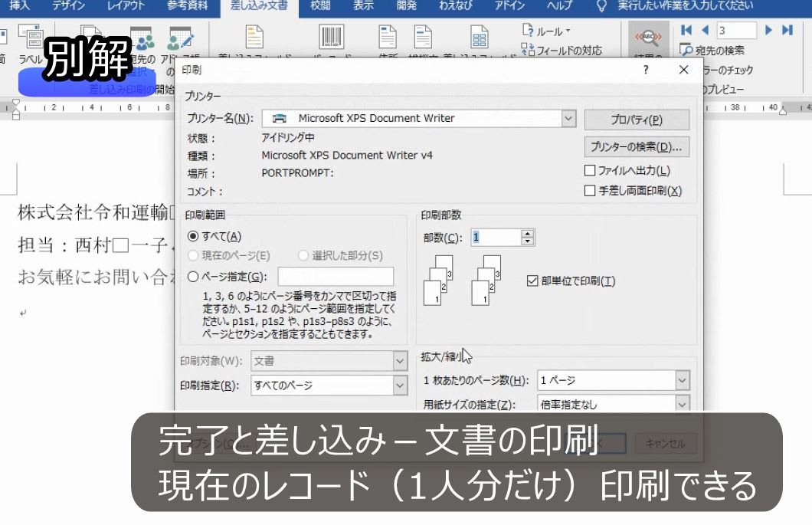The width and height of the screenshot is (812, 525).
Task: Click 宛先の検索 find recipient
Action: click(x=712, y=51)
